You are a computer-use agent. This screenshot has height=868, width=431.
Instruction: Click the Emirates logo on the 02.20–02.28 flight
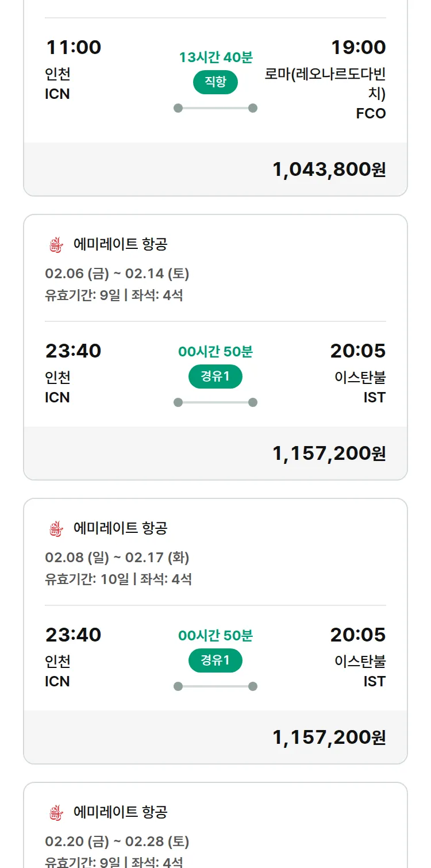[x=56, y=813]
